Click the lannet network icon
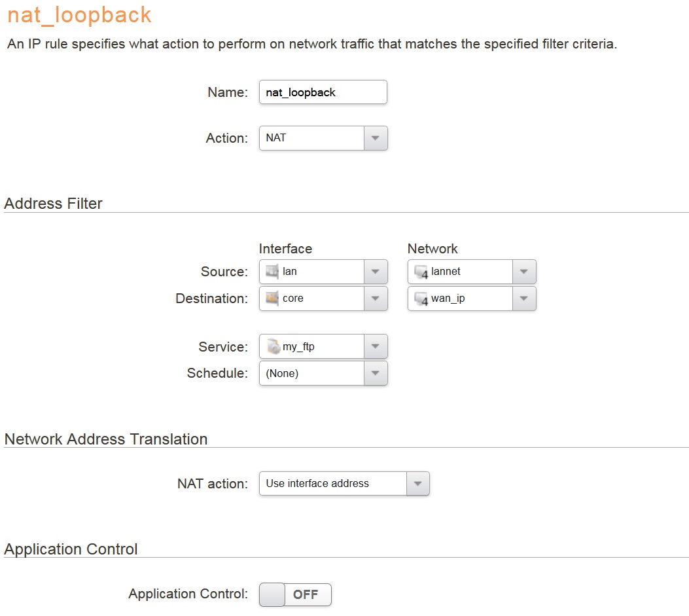The image size is (689, 616). 421,272
